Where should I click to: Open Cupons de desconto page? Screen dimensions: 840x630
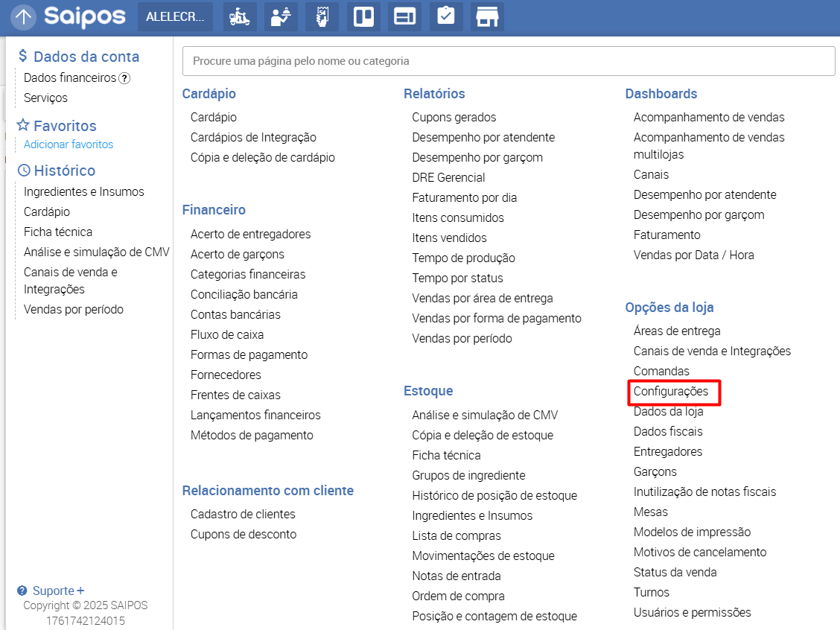[243, 534]
